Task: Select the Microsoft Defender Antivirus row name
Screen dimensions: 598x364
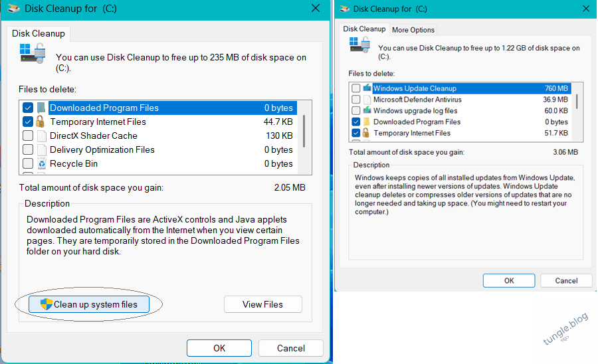Action: pos(417,100)
